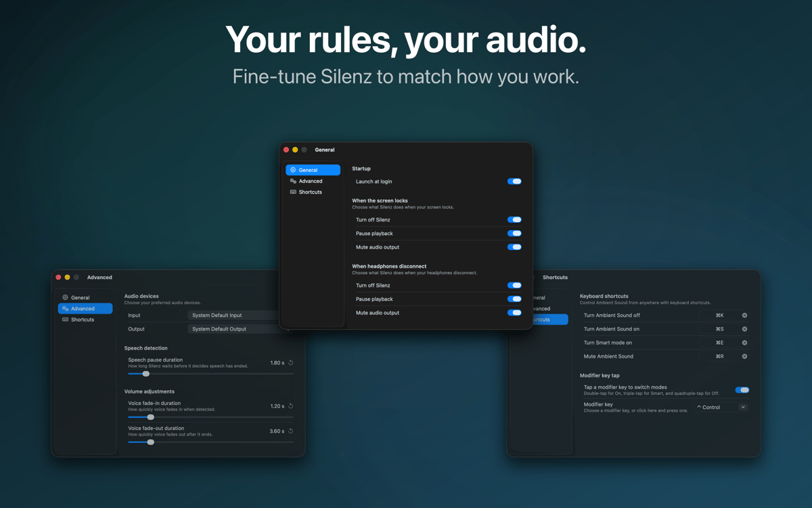Screen dimensions: 812x508
Task: Reset Voice fade-out duration to default
Action: coord(291,431)
